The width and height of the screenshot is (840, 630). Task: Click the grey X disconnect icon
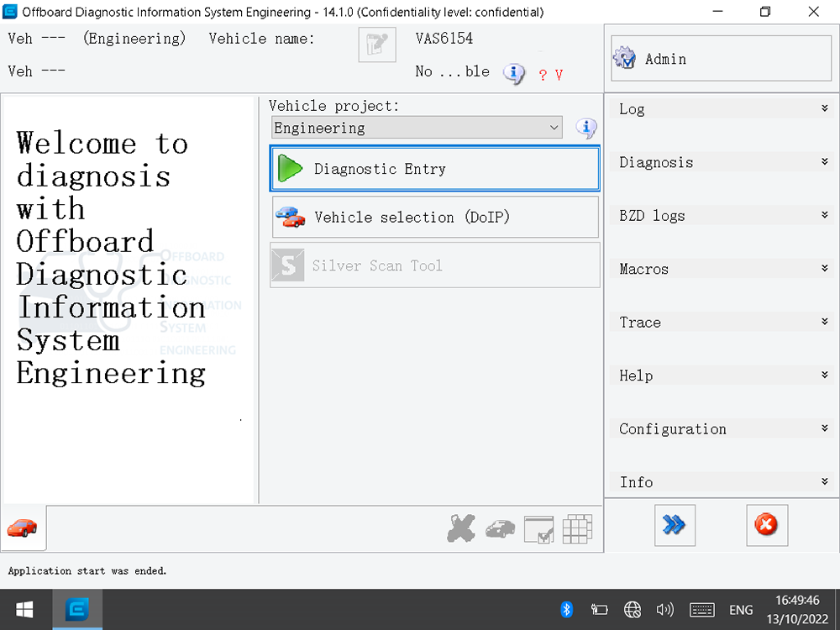point(461,528)
